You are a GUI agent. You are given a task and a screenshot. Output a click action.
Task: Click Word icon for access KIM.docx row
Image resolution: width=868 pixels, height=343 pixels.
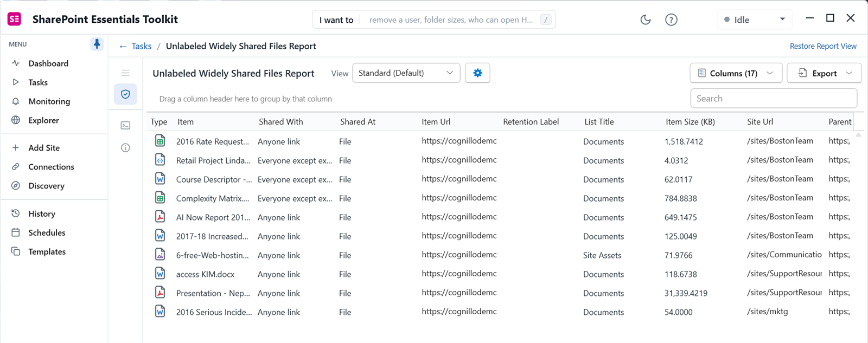[x=160, y=274]
